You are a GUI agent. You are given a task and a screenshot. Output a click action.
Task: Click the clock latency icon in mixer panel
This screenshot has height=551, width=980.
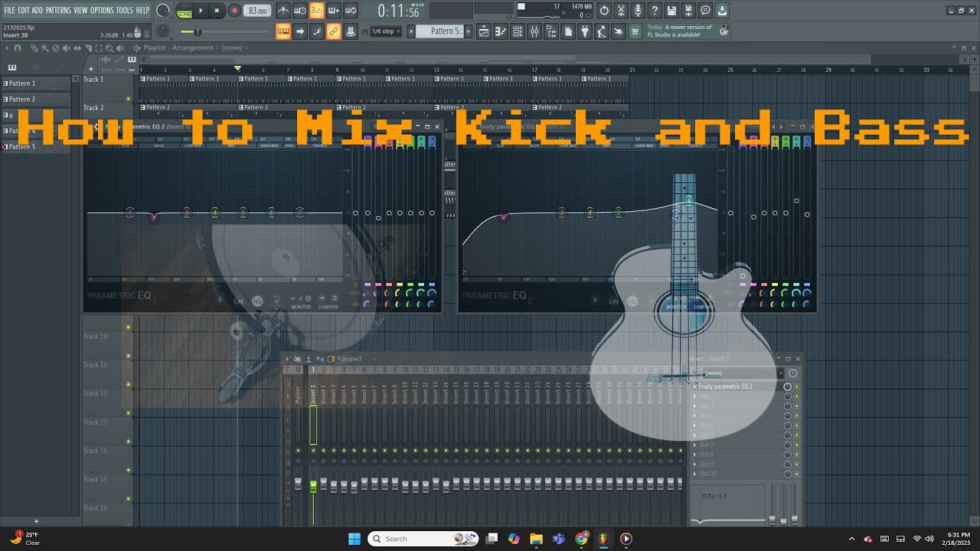click(793, 373)
